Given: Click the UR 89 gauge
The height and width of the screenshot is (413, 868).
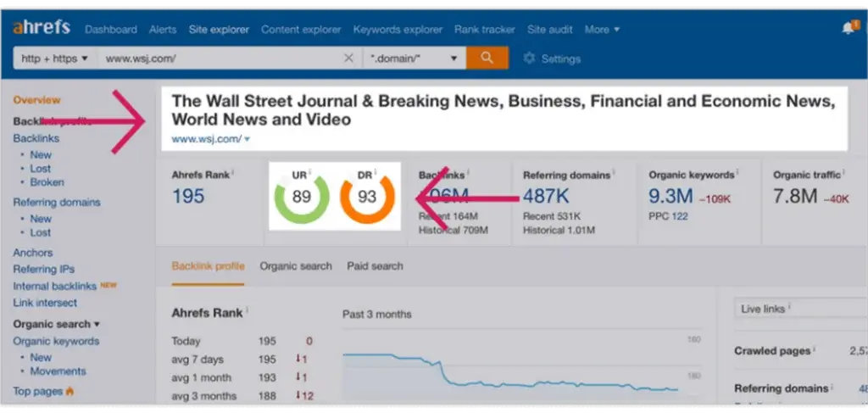Looking at the screenshot, I should tap(302, 196).
